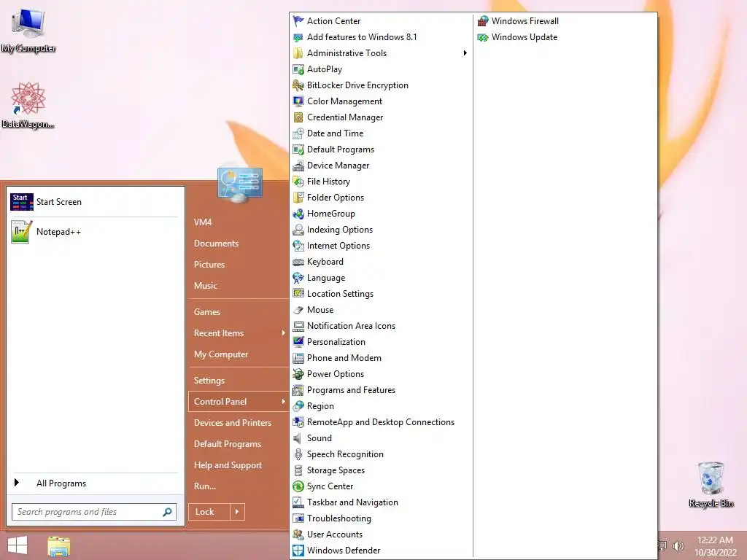Open Internet Options icon
747x560 pixels.
tap(298, 246)
